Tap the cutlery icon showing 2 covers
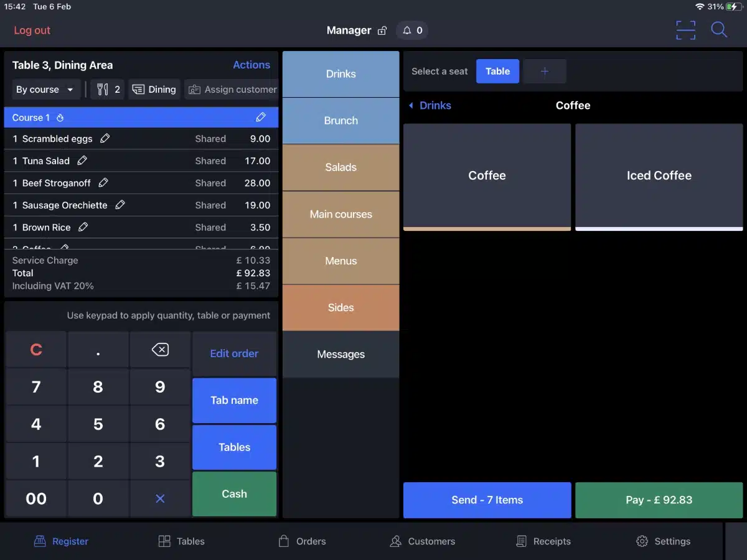Image resolution: width=747 pixels, height=560 pixels. tap(107, 89)
